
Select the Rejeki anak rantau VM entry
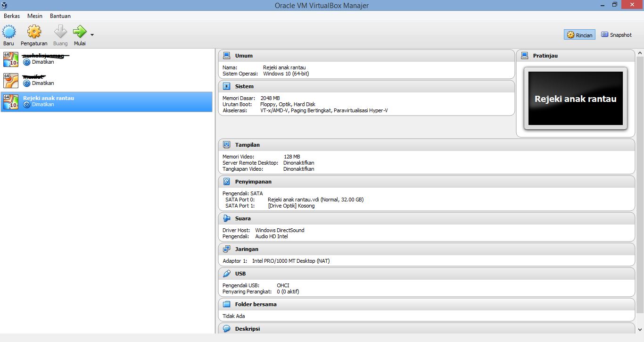107,101
